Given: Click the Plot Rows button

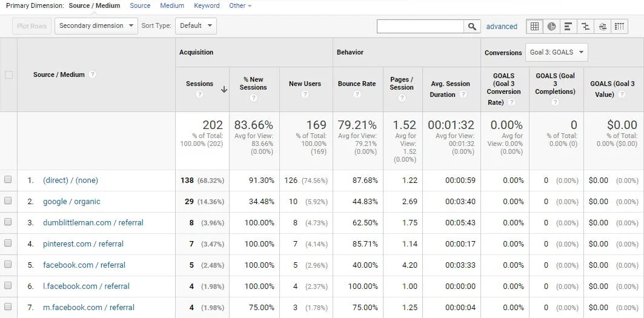Looking at the screenshot, I should (32, 26).
